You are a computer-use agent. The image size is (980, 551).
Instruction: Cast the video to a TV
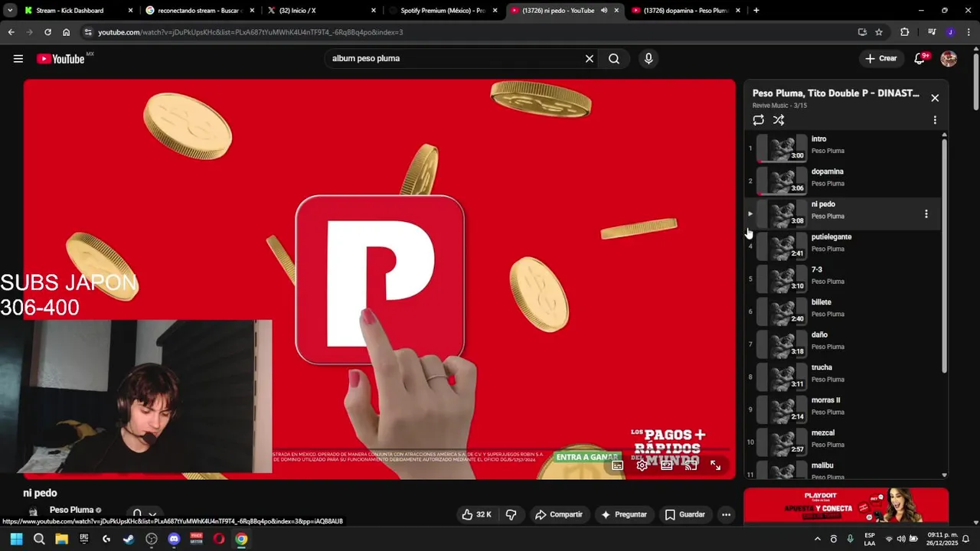(x=691, y=465)
